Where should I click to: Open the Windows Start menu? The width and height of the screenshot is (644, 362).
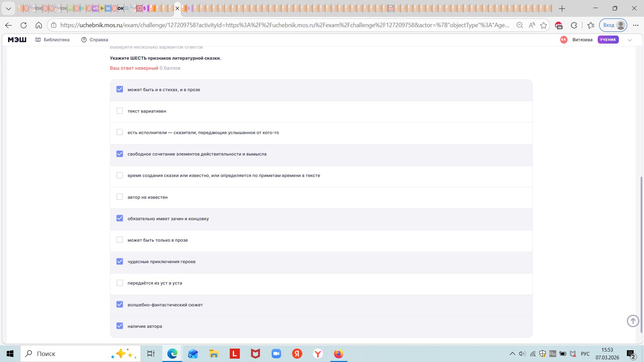point(10,354)
